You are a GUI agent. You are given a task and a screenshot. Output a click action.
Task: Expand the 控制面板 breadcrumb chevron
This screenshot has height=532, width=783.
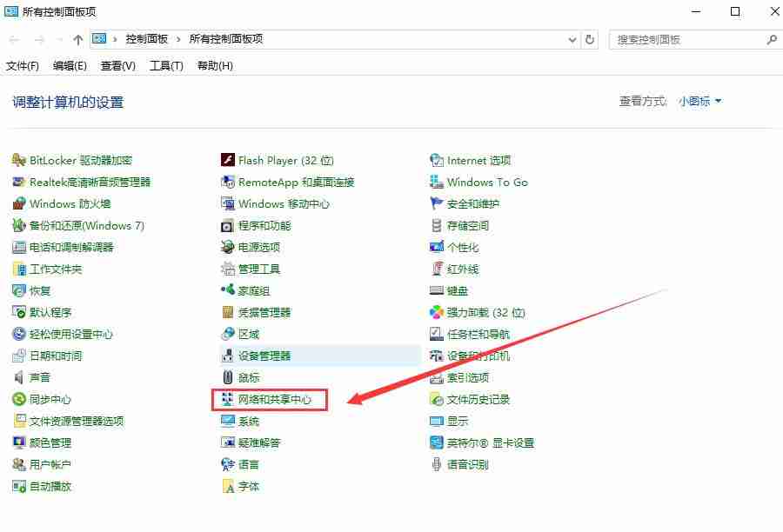click(178, 39)
